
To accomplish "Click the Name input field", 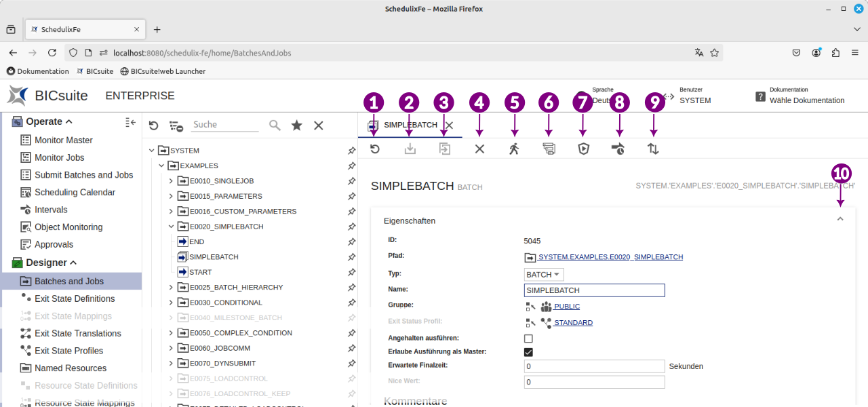I will (594, 290).
